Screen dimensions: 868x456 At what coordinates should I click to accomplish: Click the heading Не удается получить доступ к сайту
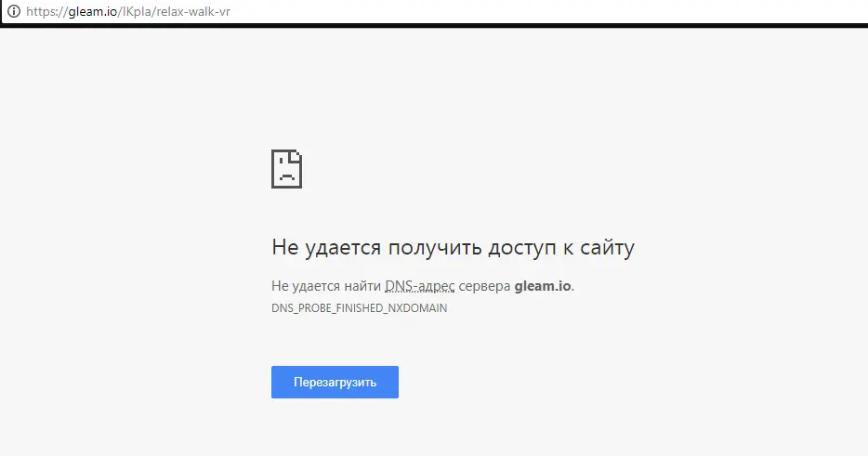point(453,247)
